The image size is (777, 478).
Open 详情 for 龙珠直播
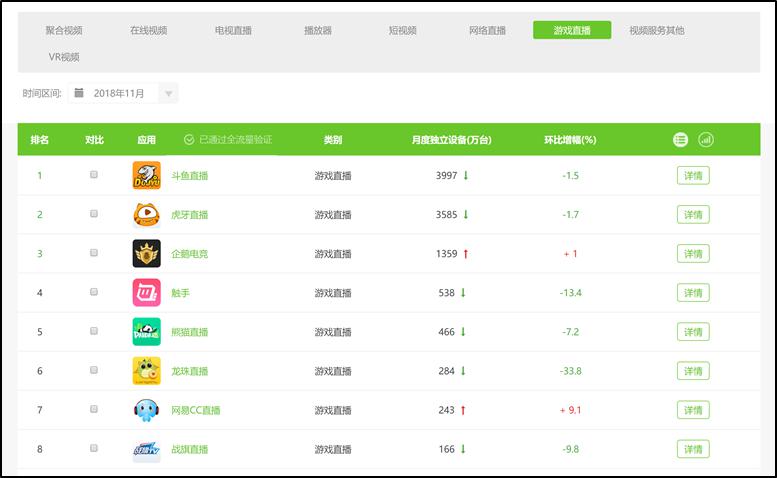pos(693,371)
